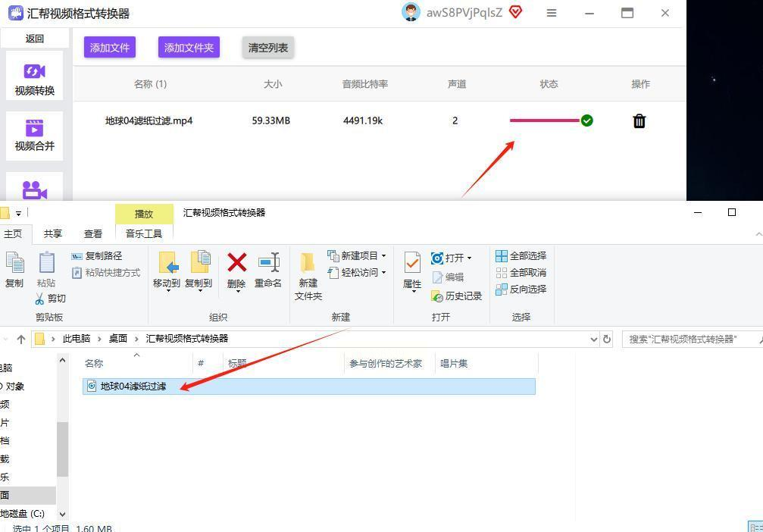Click 此电脑 in the address breadcrumb
This screenshot has height=532, width=763.
(76, 339)
